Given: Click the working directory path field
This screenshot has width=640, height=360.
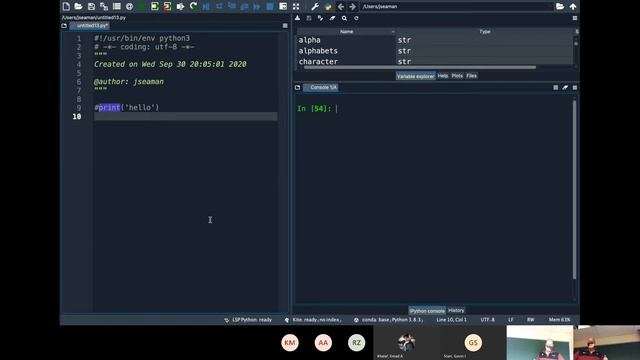Looking at the screenshot, I should click(456, 7).
